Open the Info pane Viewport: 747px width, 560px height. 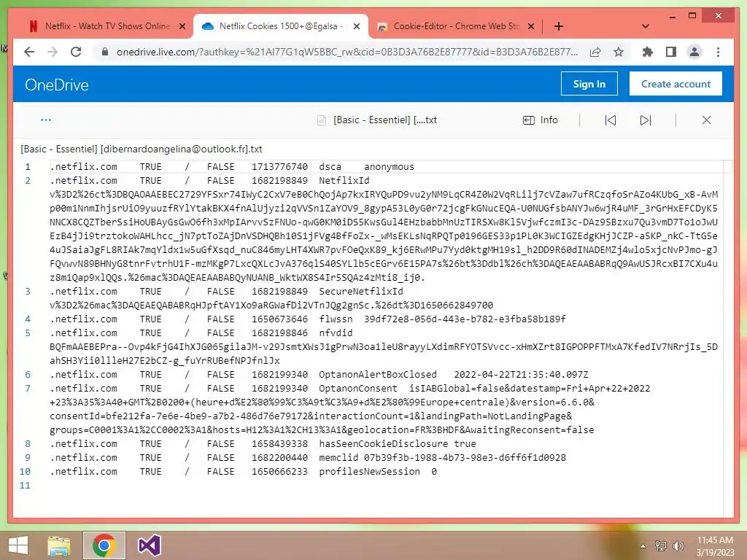pyautogui.click(x=541, y=120)
